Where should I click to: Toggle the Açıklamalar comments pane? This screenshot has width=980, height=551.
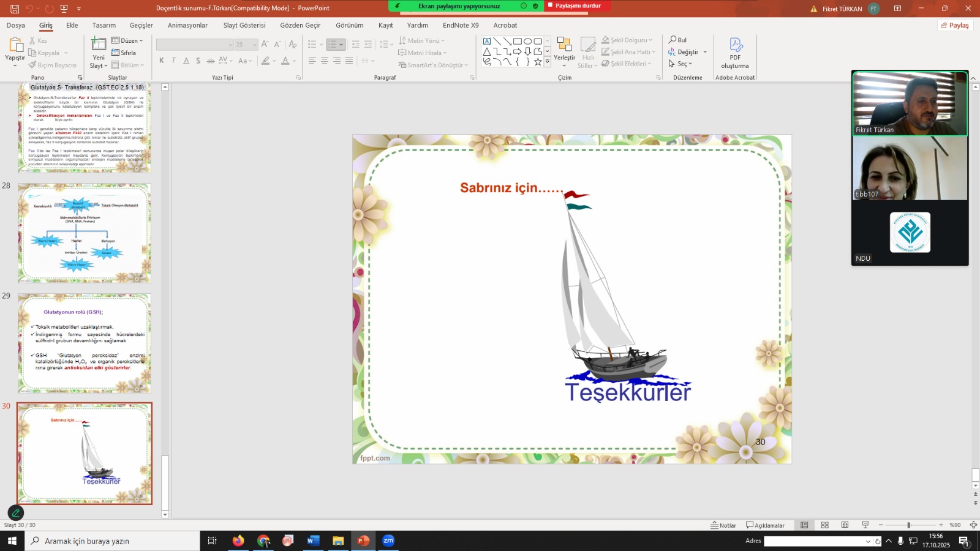tap(765, 525)
